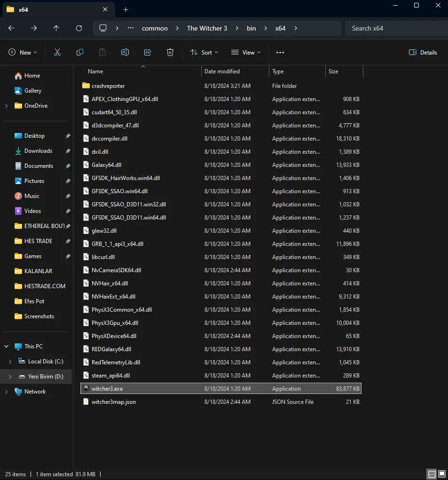Click the x64 breadcrumb
The width and height of the screenshot is (448, 480).
coord(280,28)
